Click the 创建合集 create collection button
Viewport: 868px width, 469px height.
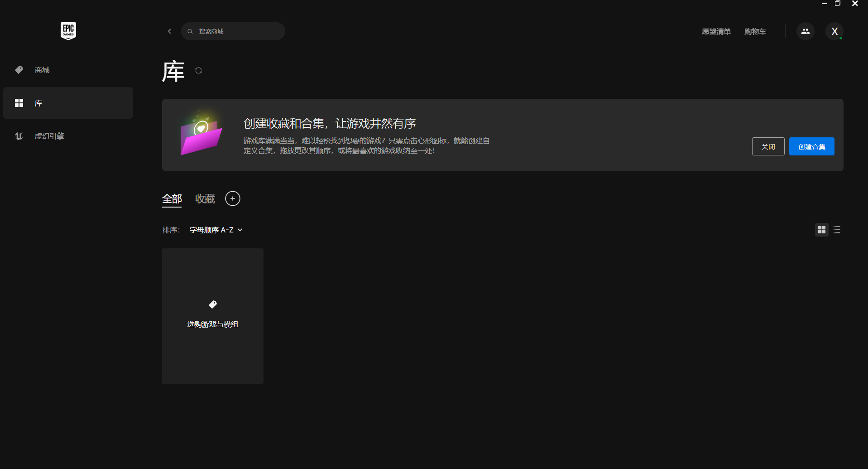(x=811, y=147)
